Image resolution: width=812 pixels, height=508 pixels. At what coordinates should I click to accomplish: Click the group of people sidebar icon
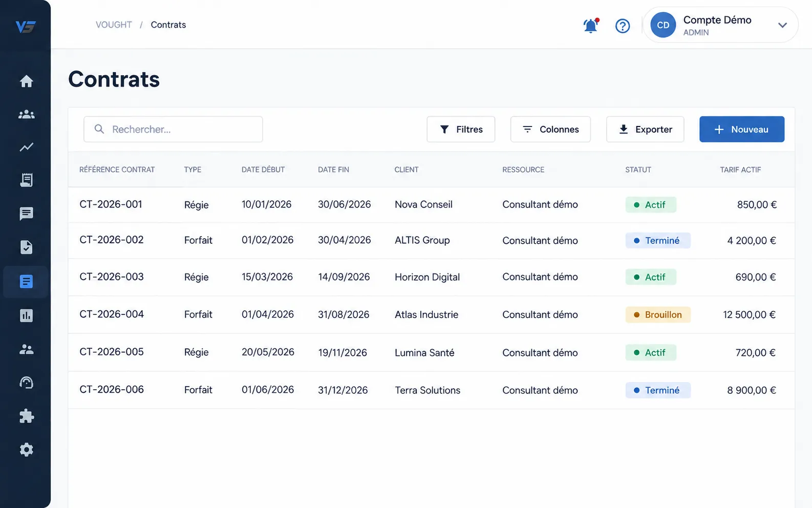[x=26, y=114]
